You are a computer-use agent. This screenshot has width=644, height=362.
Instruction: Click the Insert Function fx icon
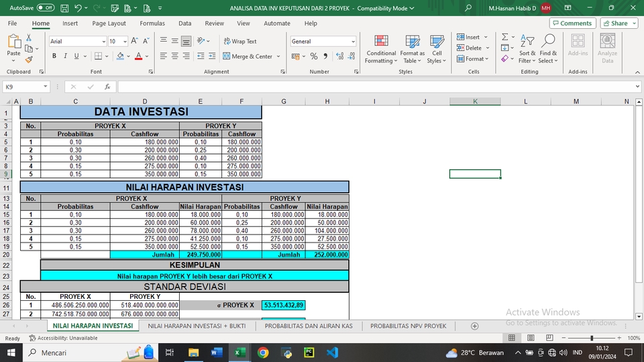[107, 87]
